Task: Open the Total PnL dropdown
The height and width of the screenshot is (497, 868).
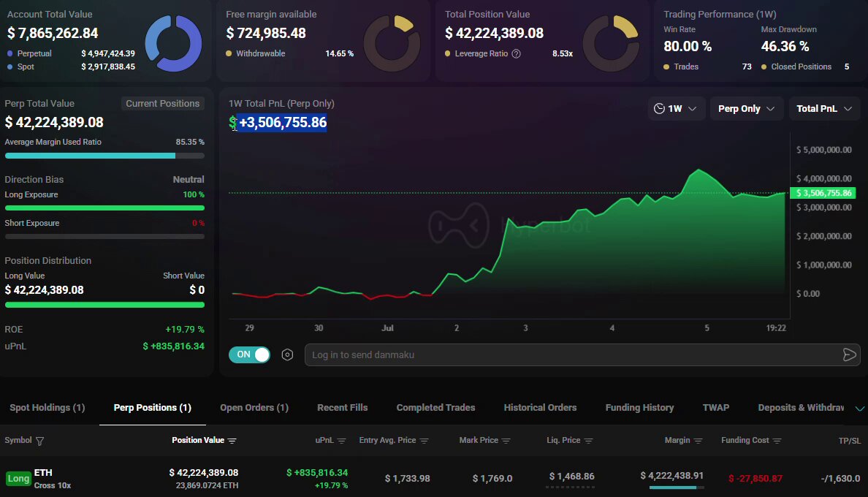Action: click(824, 108)
